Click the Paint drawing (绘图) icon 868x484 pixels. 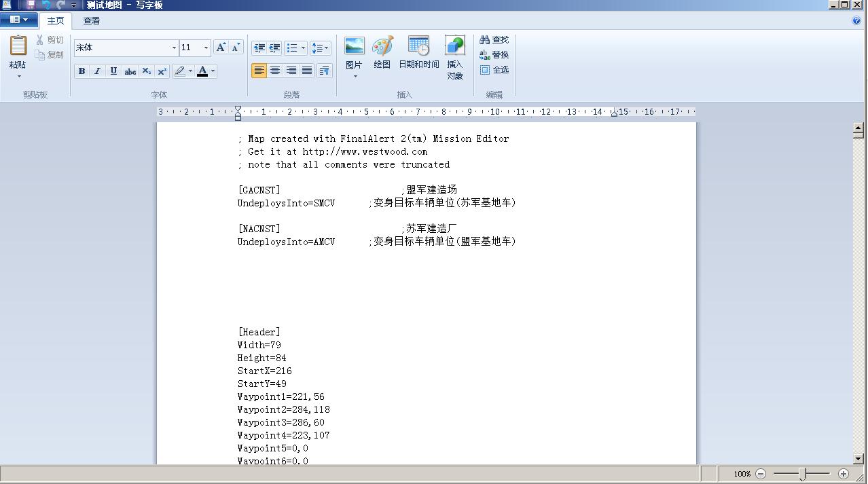click(382, 47)
